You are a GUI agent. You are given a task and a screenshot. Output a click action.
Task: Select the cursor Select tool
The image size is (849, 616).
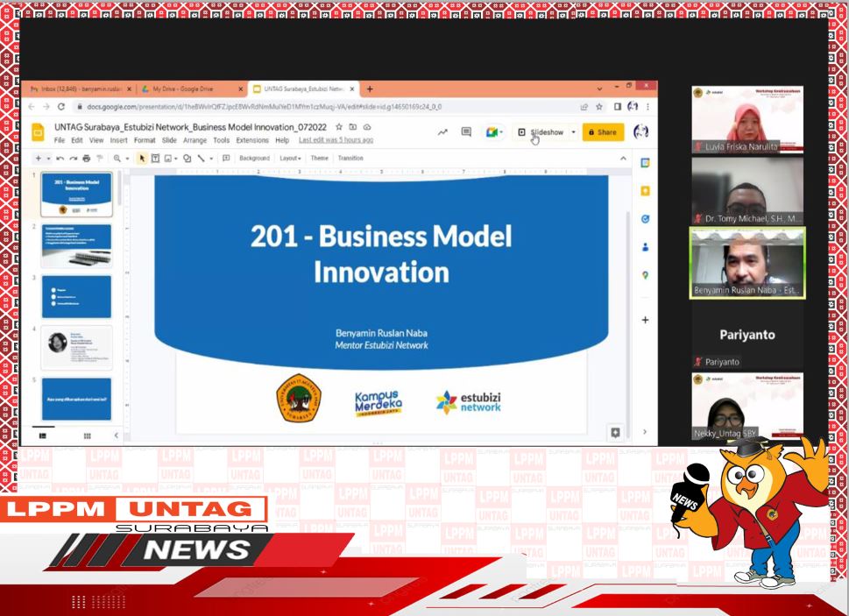(x=142, y=158)
